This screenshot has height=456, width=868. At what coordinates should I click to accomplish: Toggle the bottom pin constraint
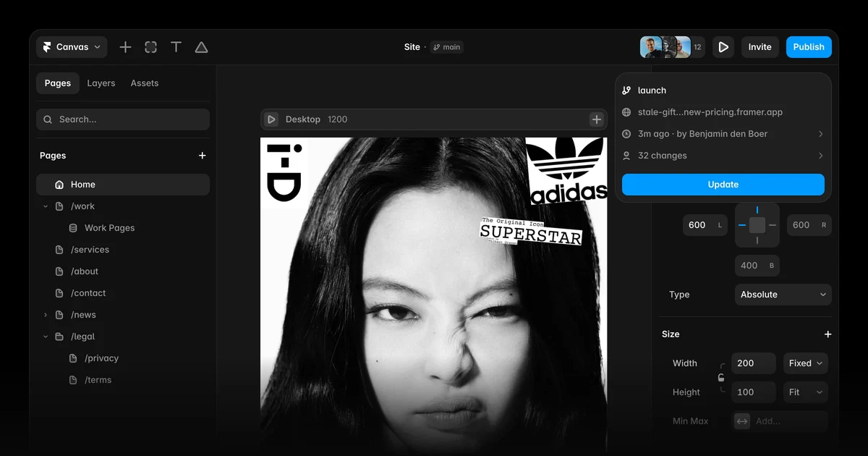(757, 240)
